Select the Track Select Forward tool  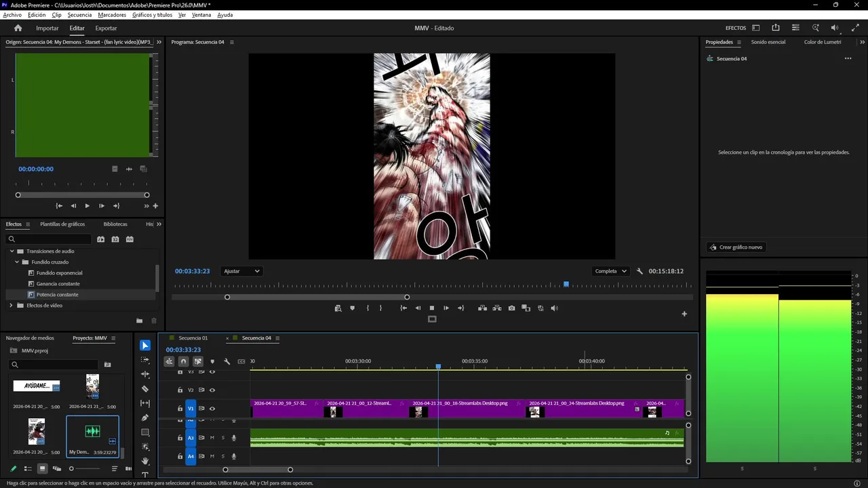pos(145,360)
